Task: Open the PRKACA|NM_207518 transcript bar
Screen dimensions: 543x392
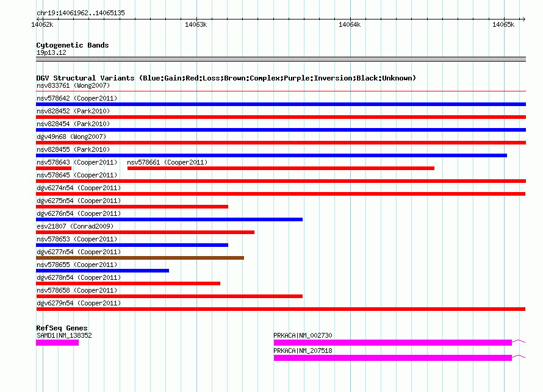Action: [x=393, y=358]
